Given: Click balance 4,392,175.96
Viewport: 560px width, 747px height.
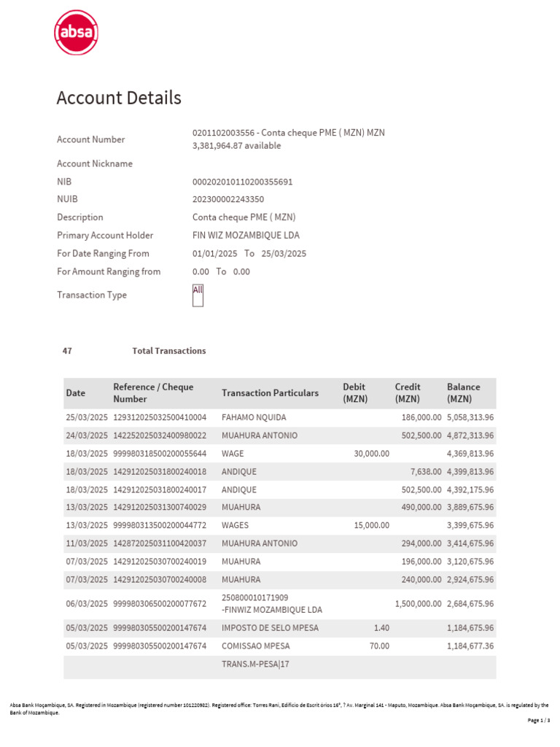Looking at the screenshot, I should (x=470, y=489).
